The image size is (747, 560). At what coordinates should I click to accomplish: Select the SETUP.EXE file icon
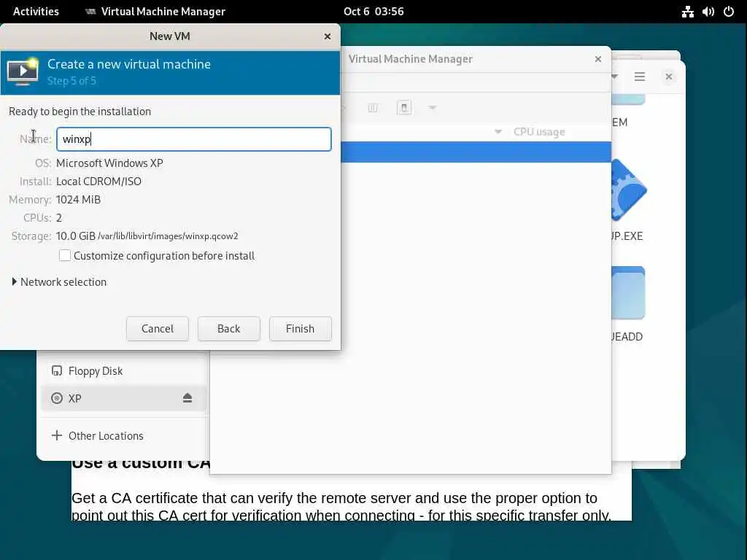[x=628, y=190]
